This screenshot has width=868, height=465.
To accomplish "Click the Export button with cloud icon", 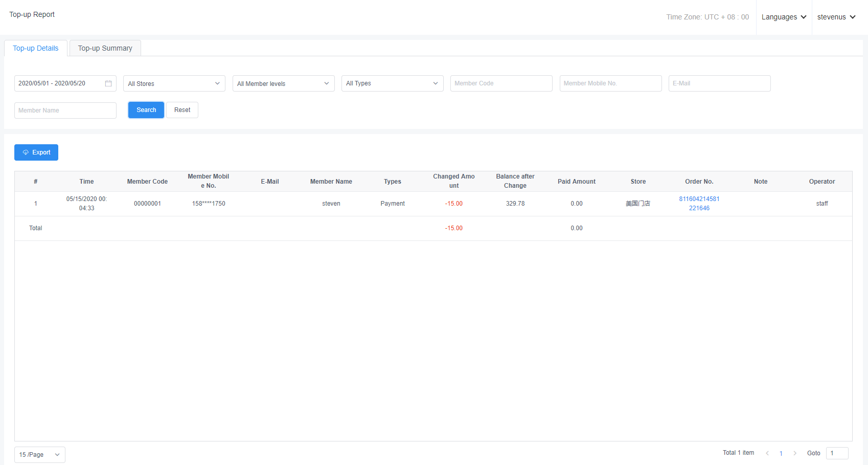I will (36, 152).
